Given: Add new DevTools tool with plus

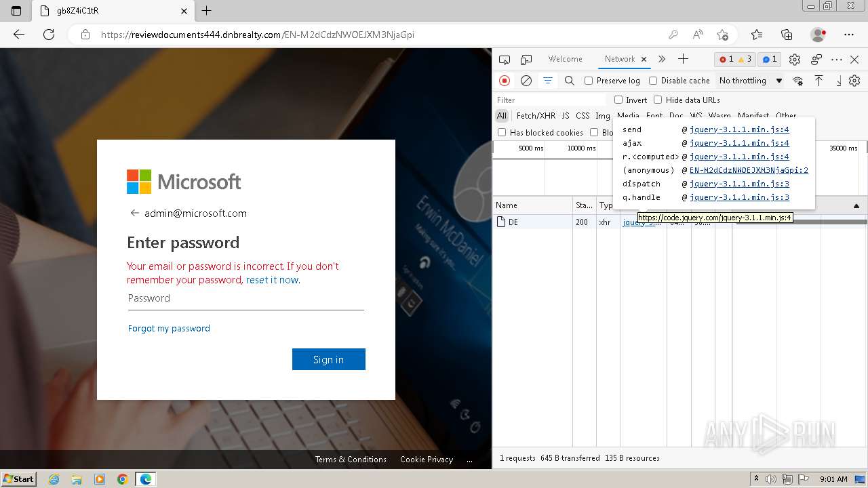Looking at the screenshot, I should [683, 59].
